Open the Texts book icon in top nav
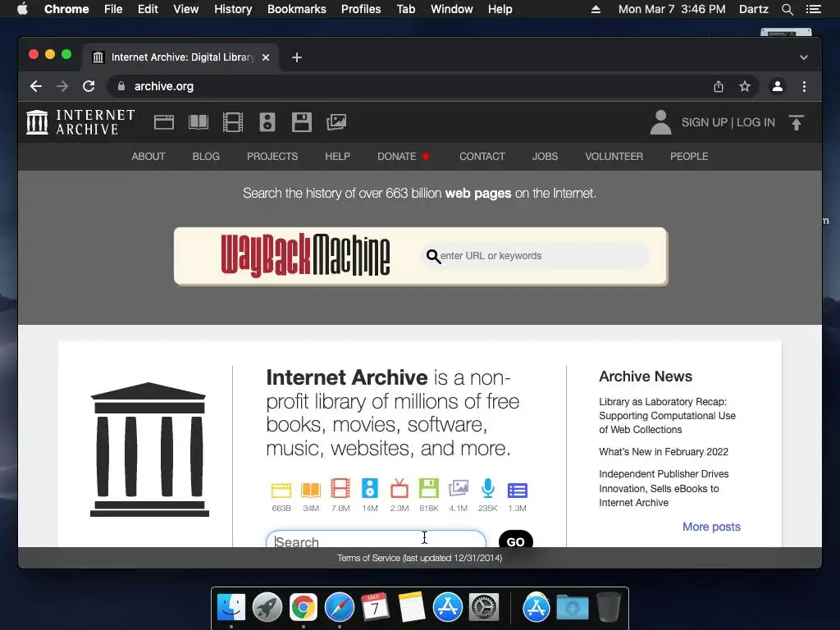Image resolution: width=840 pixels, height=630 pixels. (x=199, y=122)
